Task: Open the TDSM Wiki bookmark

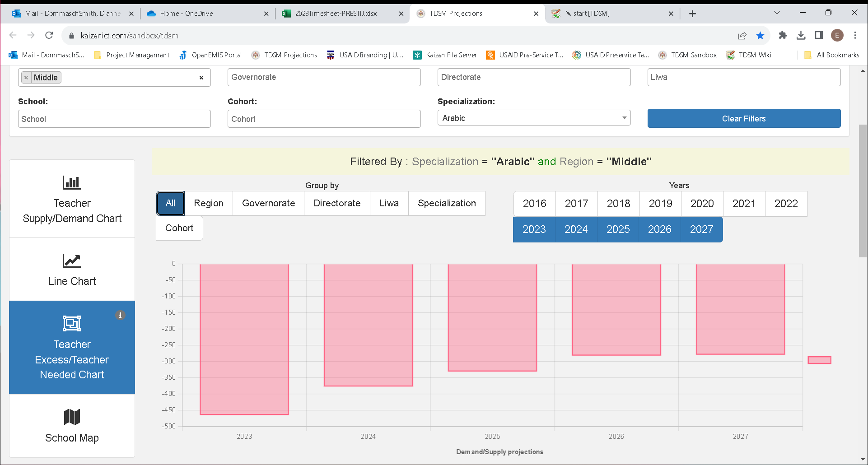Action: click(749, 55)
